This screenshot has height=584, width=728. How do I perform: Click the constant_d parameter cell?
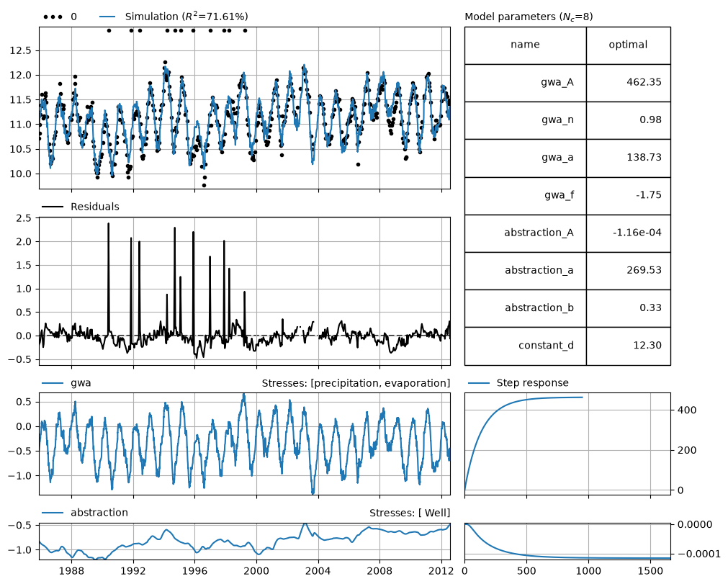tap(525, 346)
